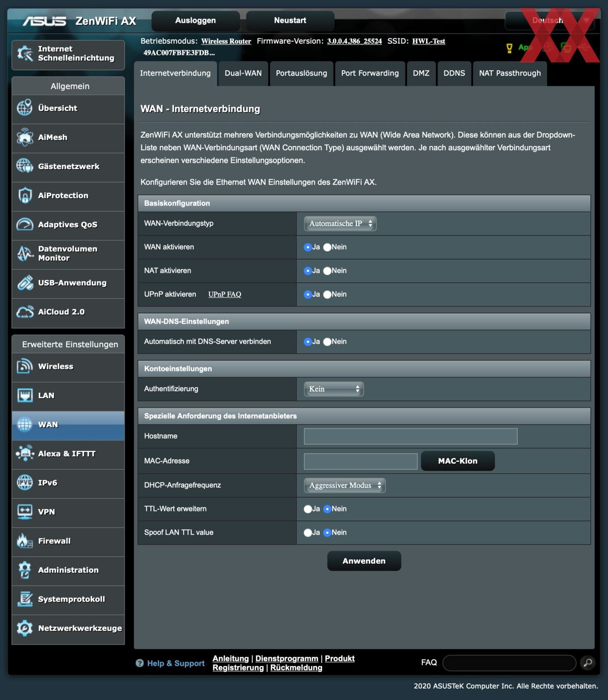Open Übersicht via its globe icon

pyautogui.click(x=25, y=108)
